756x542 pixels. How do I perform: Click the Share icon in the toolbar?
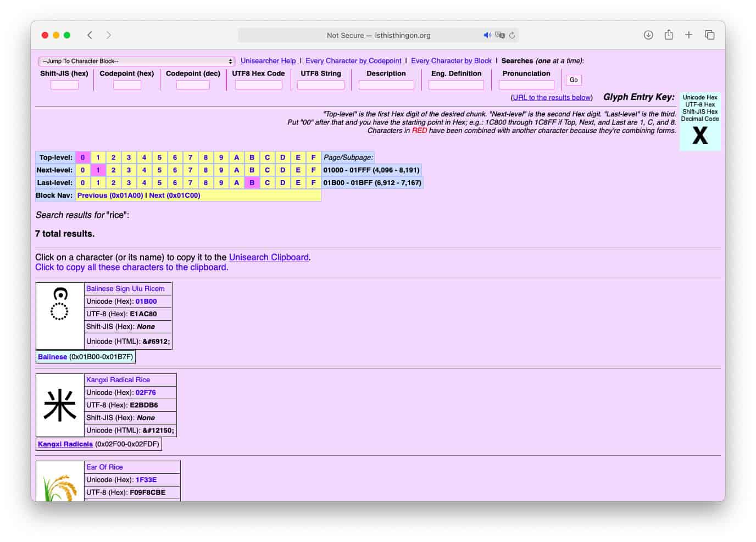669,35
